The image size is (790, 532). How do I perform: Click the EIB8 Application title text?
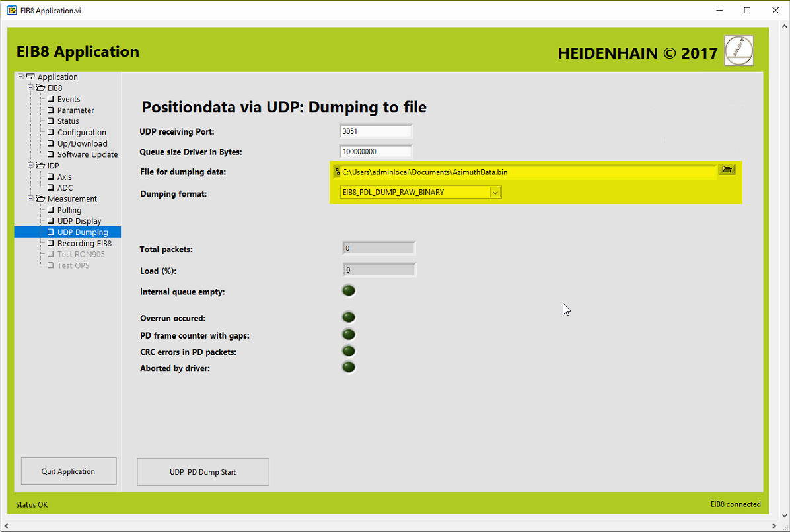(77, 52)
